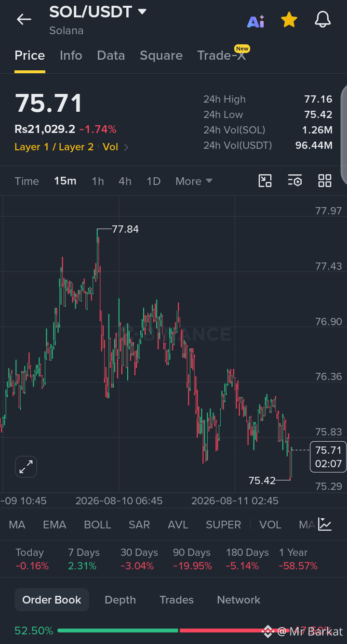
Task: Tap the 7 Days 2.31% performance
Action: [83, 559]
